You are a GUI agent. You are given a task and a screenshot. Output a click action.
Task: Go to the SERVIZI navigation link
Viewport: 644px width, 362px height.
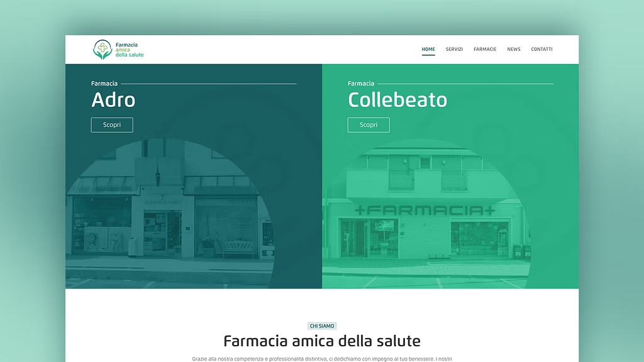pos(454,49)
